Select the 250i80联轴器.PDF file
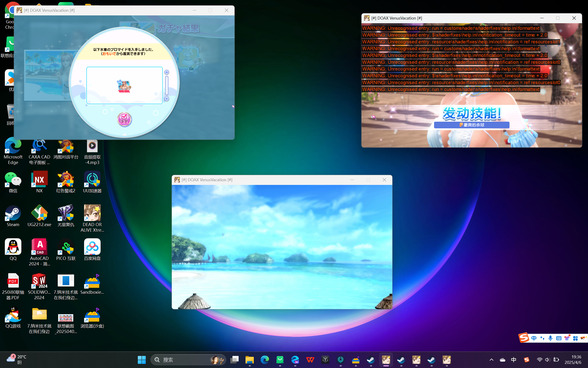 point(13,287)
